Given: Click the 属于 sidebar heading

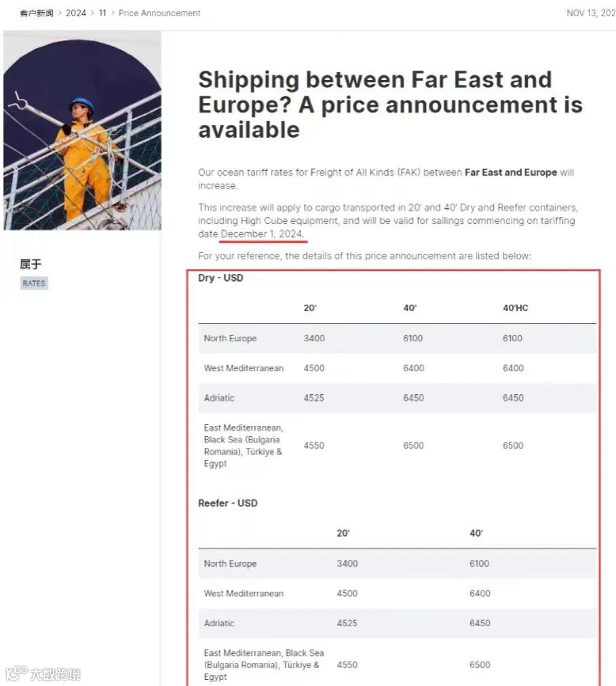Looking at the screenshot, I should (31, 264).
